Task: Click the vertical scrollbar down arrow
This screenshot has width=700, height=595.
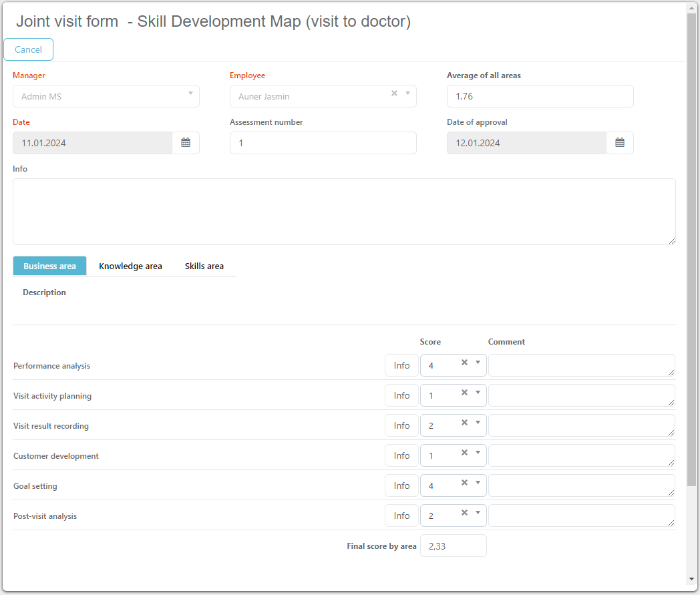Action: (x=691, y=578)
